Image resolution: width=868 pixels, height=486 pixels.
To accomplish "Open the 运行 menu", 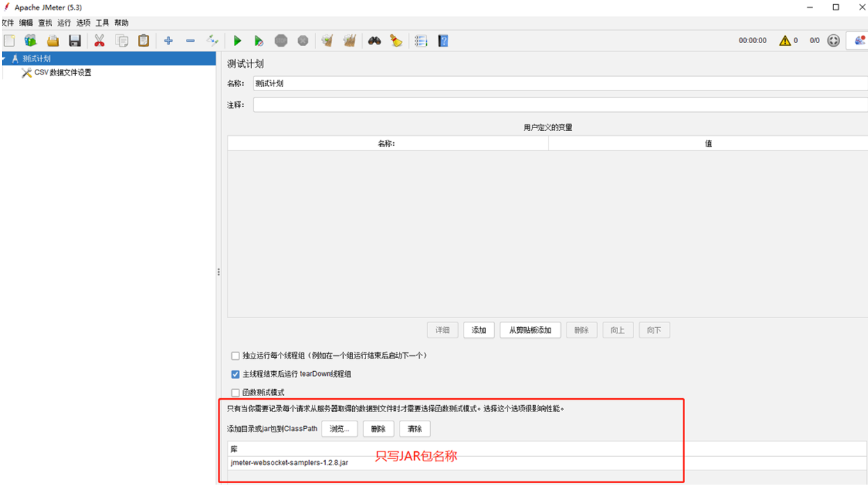I will (64, 23).
